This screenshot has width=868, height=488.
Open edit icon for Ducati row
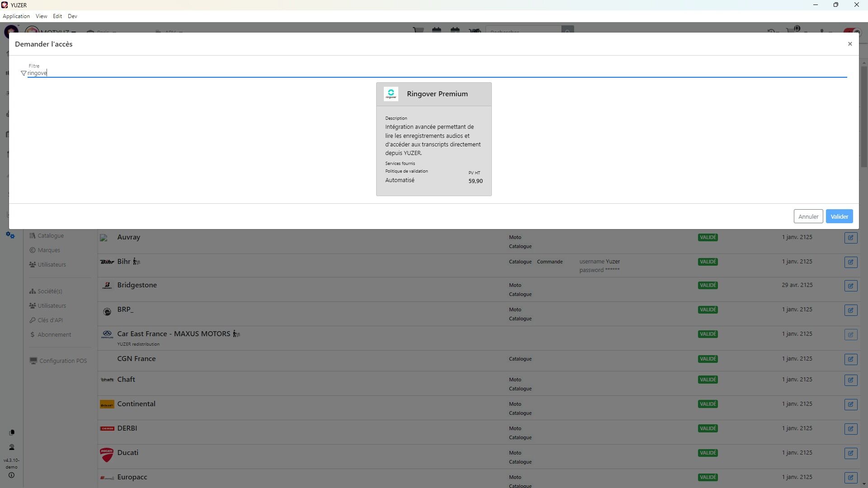(850, 453)
